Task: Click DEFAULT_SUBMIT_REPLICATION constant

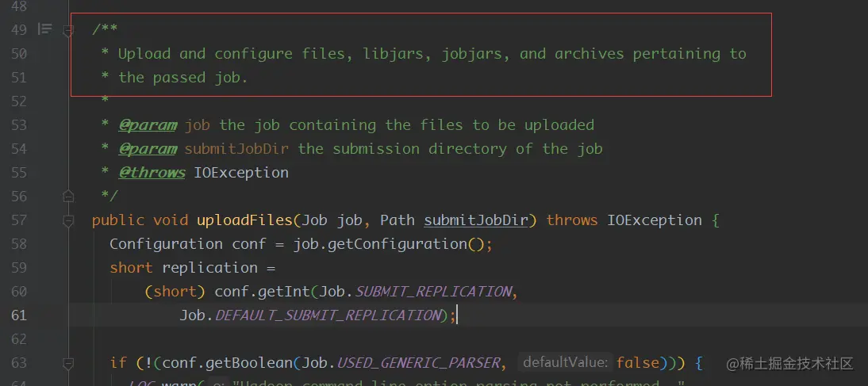Action: pyautogui.click(x=327, y=315)
